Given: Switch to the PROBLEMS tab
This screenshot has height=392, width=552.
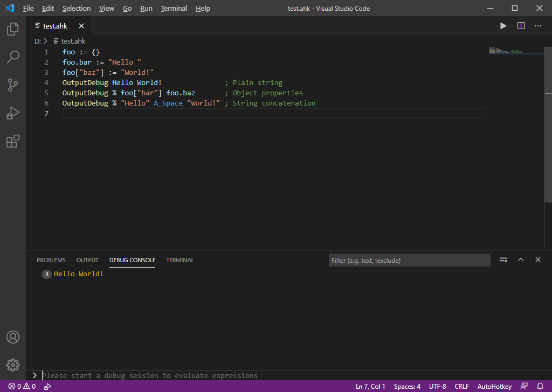Looking at the screenshot, I should (51, 260).
